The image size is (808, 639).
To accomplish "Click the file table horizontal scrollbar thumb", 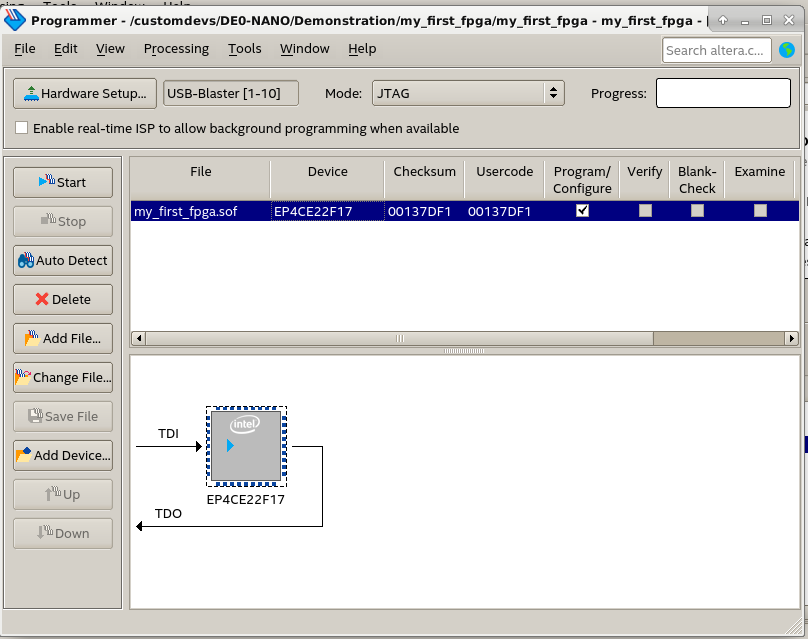I will [x=399, y=339].
